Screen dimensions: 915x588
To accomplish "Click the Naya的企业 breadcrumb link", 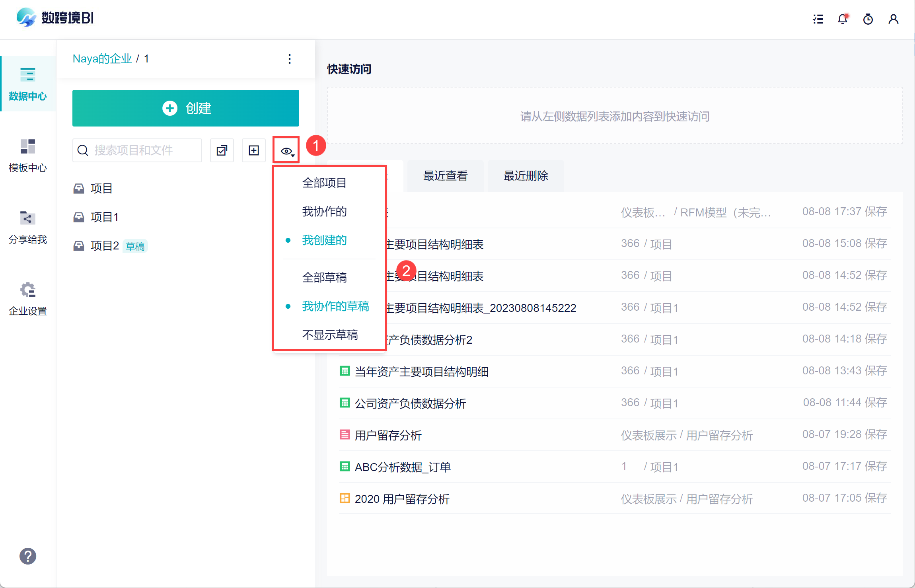I will tap(102, 59).
